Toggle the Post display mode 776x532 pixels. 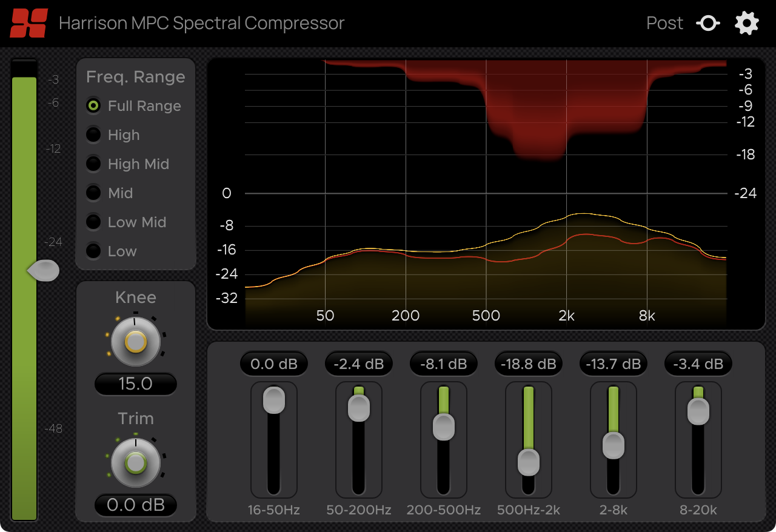[664, 23]
